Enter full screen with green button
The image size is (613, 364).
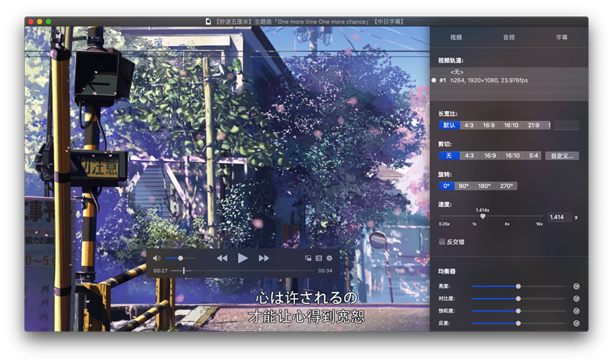[48, 21]
